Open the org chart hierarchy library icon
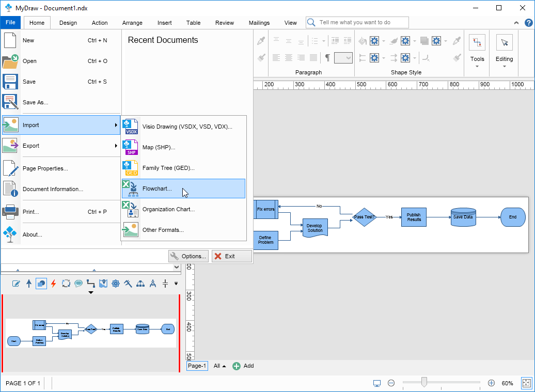The height and width of the screenshot is (392, 535). click(x=140, y=284)
